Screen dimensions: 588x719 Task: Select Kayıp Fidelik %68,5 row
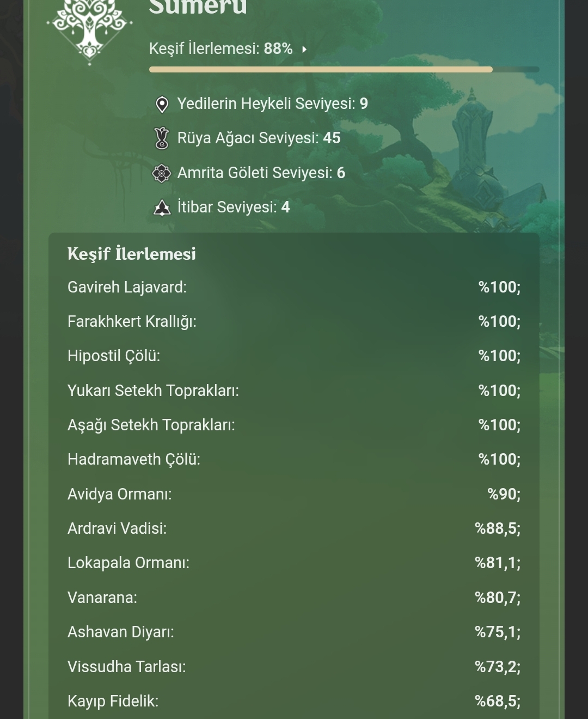[294, 701]
